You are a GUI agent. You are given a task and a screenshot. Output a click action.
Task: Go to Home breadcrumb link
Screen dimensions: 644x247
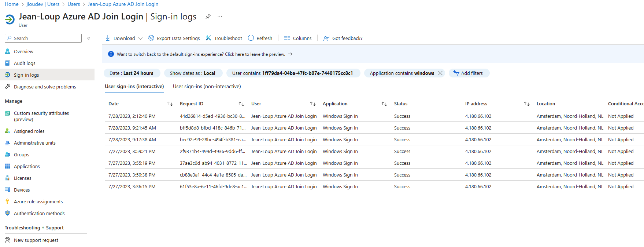tap(12, 4)
